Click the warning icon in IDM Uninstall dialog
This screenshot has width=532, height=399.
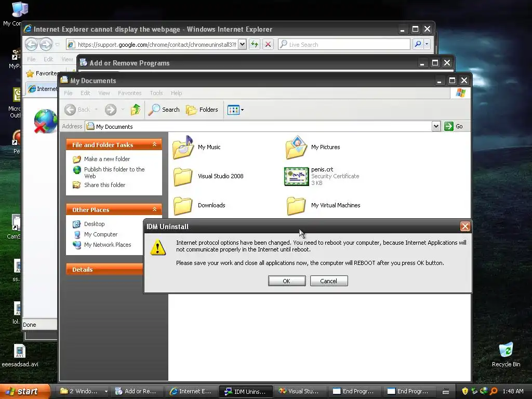click(x=158, y=247)
